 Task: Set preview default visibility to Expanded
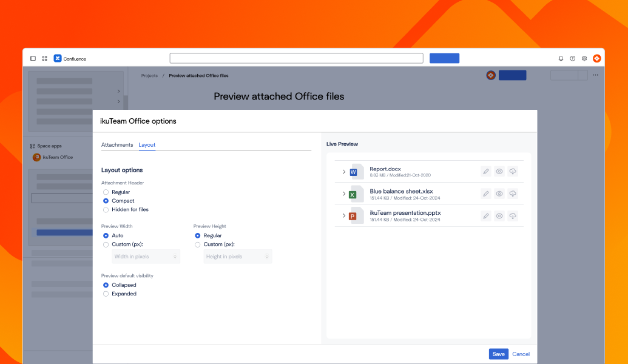pos(106,294)
